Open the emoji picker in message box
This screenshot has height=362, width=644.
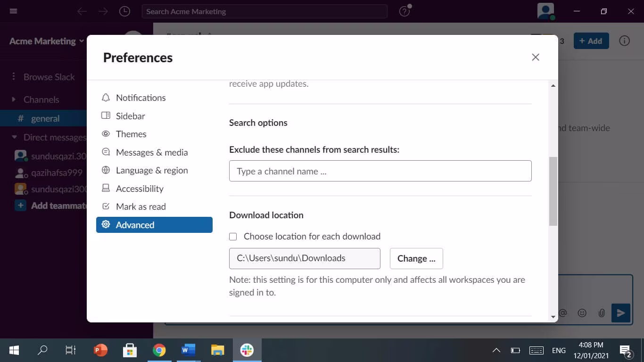[x=582, y=313]
